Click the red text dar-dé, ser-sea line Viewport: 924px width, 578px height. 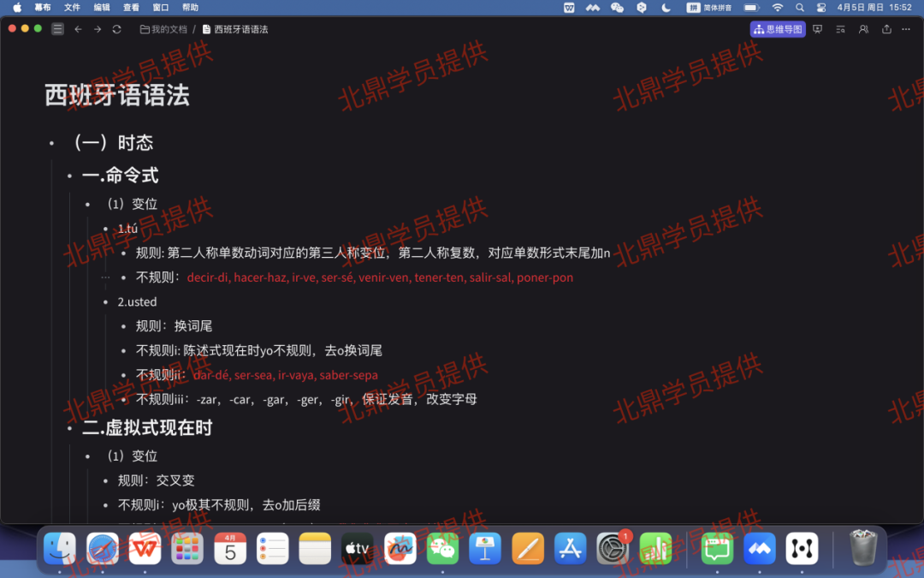[286, 375]
